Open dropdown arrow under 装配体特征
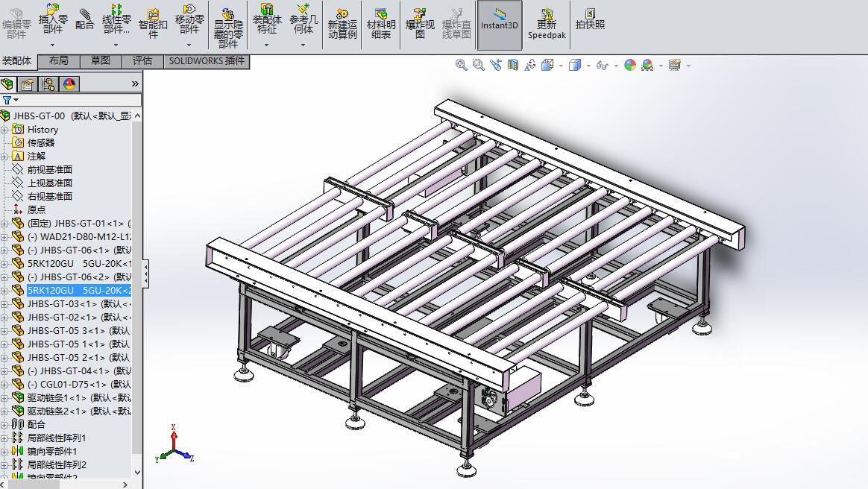Image resolution: width=868 pixels, height=489 pixels. click(x=266, y=45)
